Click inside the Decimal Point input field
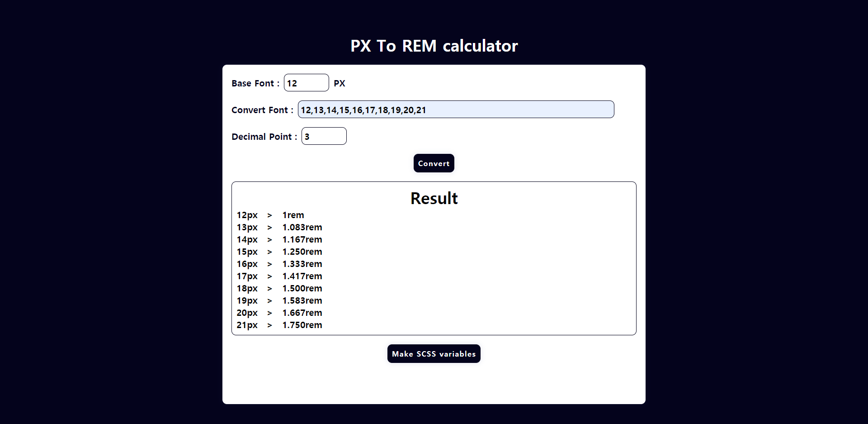Screen dimensions: 868x424 [x=324, y=136]
